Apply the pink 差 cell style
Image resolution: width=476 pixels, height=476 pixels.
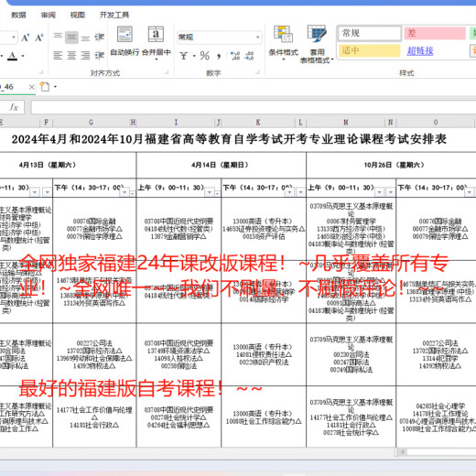point(435,33)
